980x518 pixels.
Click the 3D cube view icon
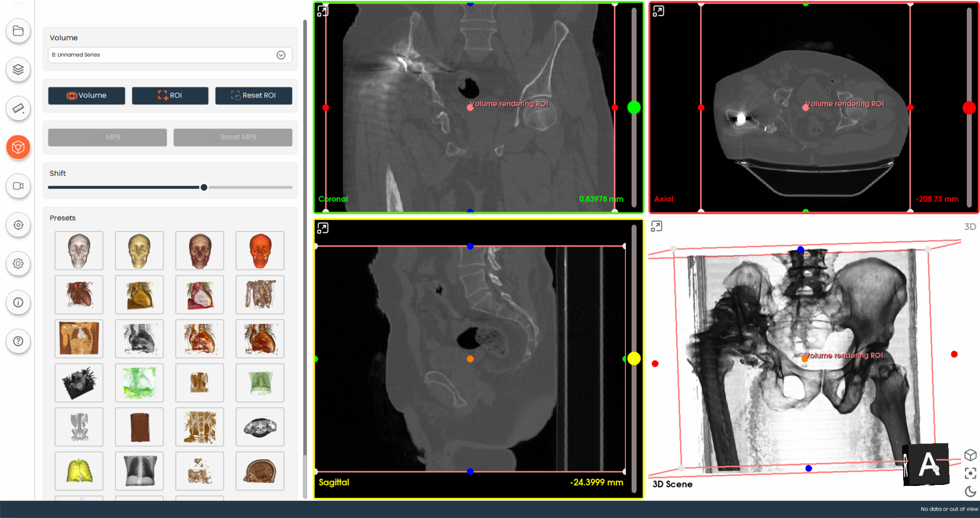[x=970, y=455]
